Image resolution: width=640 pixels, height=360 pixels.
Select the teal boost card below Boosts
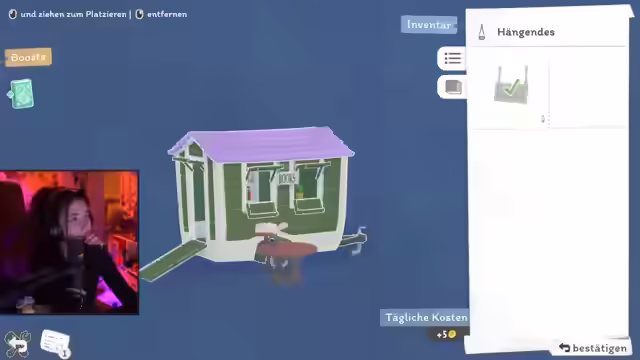(21, 93)
